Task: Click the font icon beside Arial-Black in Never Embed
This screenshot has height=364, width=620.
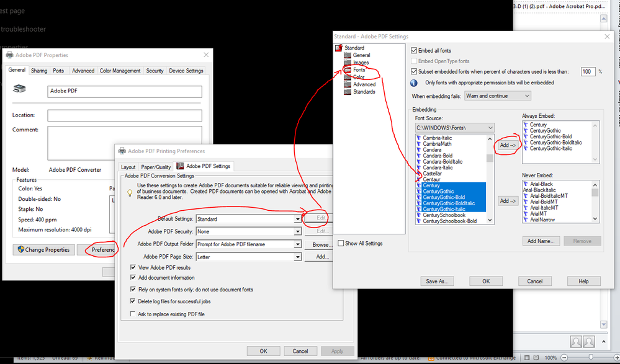Action: coord(526,184)
